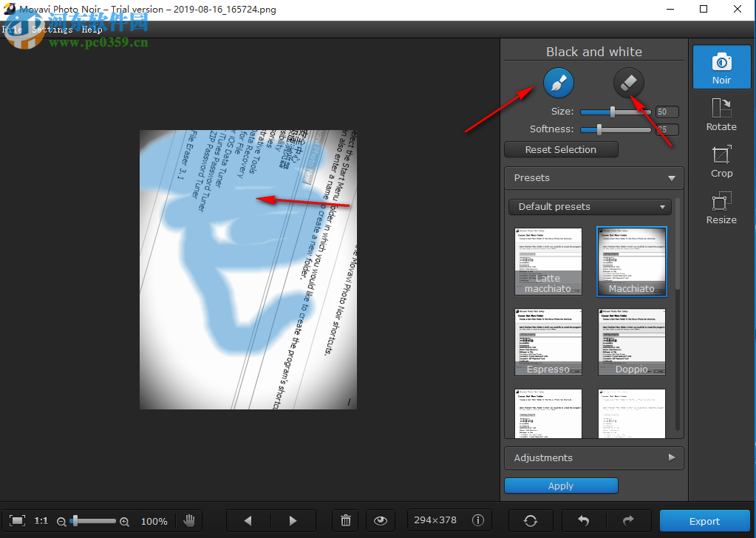The image size is (756, 538).
Task: Open the File menu
Action: [x=12, y=30]
